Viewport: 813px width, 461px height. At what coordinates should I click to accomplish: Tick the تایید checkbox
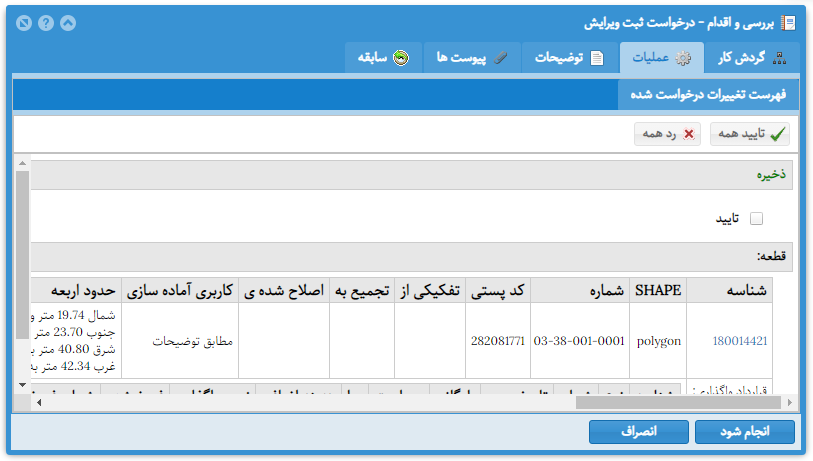tap(756, 219)
